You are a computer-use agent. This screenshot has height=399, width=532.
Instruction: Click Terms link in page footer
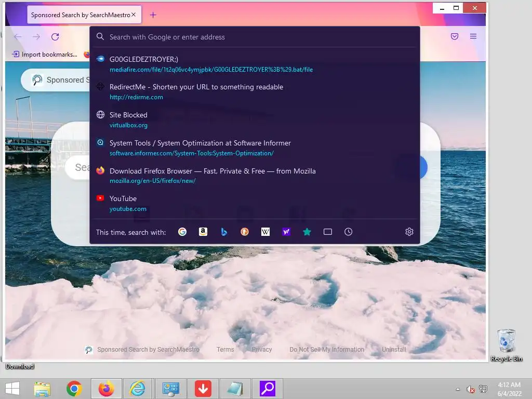coord(225,350)
